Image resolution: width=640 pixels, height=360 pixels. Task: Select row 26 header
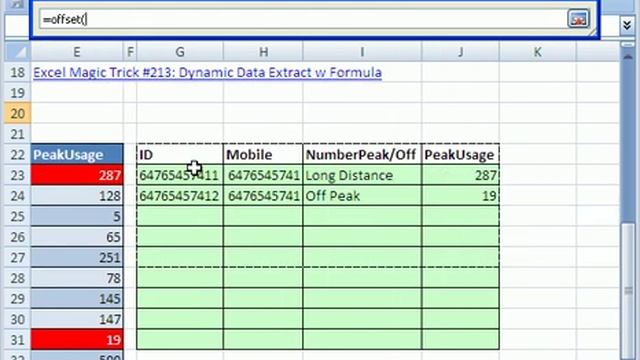point(17,237)
